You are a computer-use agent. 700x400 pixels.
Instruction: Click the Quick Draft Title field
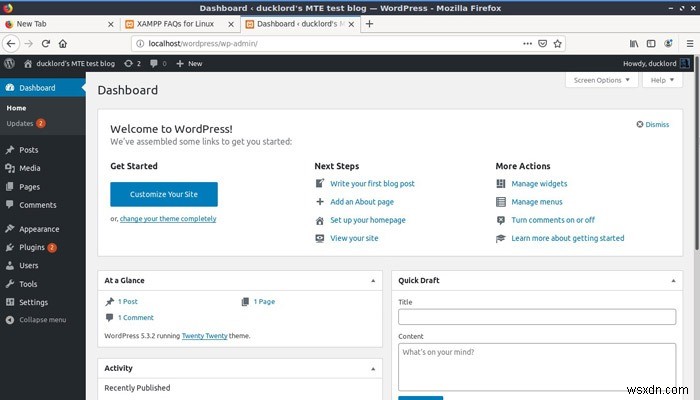(537, 317)
